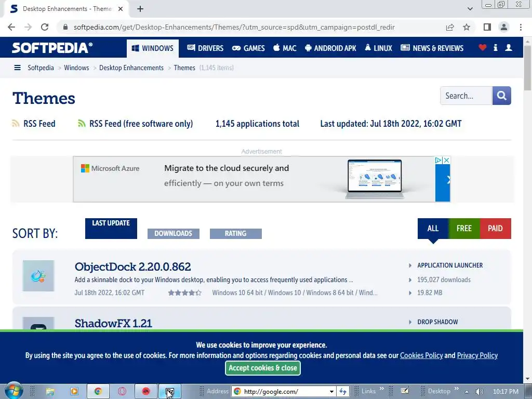Expand the Links toolbar chevron
The height and width of the screenshot is (399, 532).
382,389
